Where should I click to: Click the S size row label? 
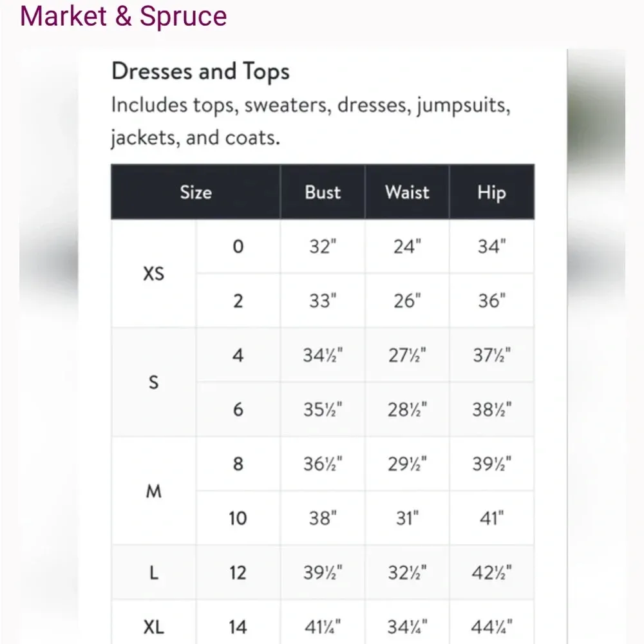153,383
